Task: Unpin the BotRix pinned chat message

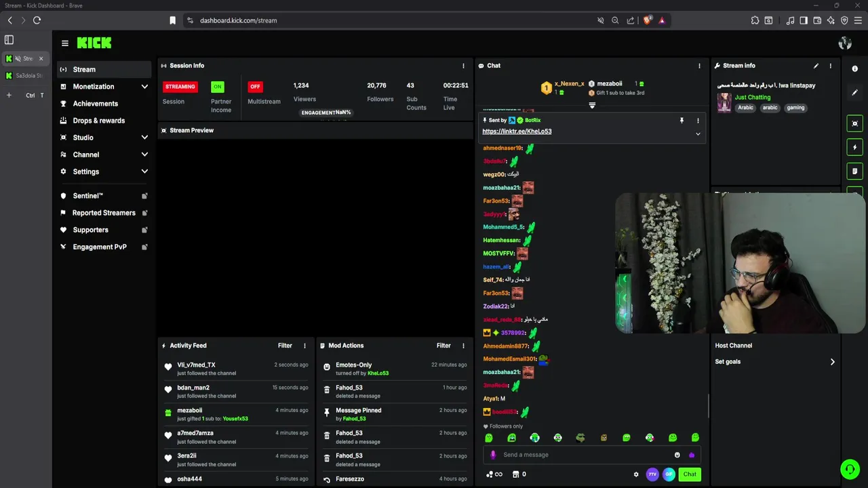Action: [682, 121]
